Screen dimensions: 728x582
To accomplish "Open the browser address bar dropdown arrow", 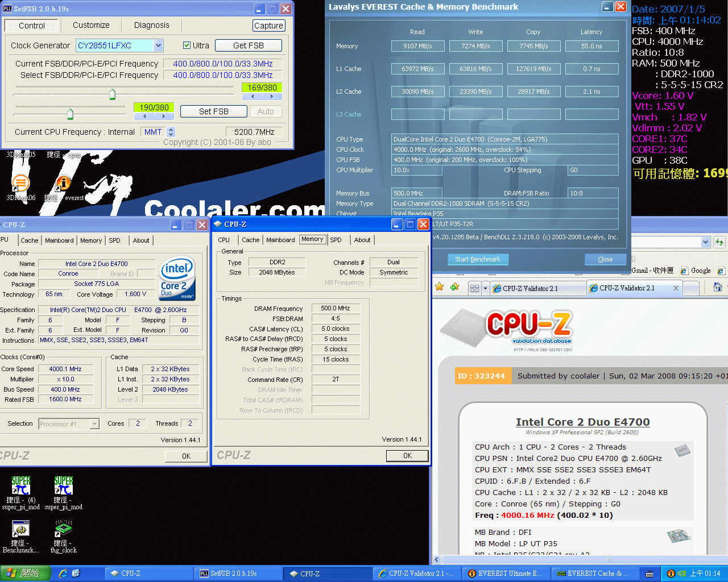I will coord(706,242).
